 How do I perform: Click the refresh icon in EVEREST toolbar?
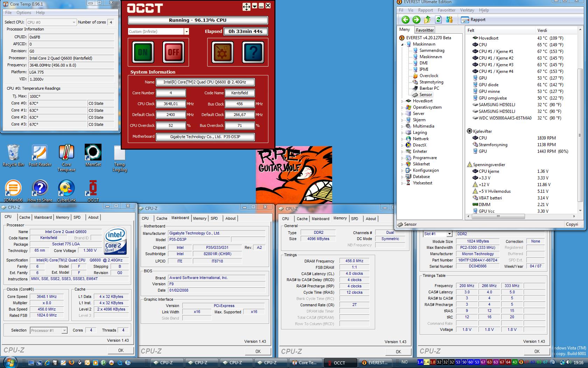[438, 20]
